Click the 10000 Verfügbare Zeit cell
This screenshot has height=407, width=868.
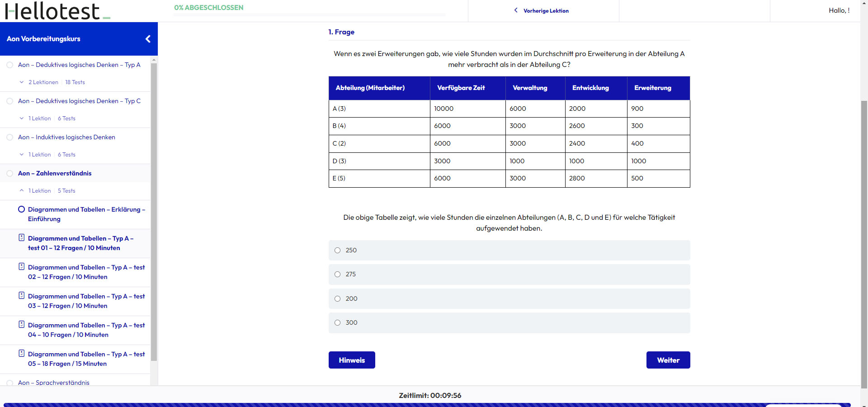point(468,109)
